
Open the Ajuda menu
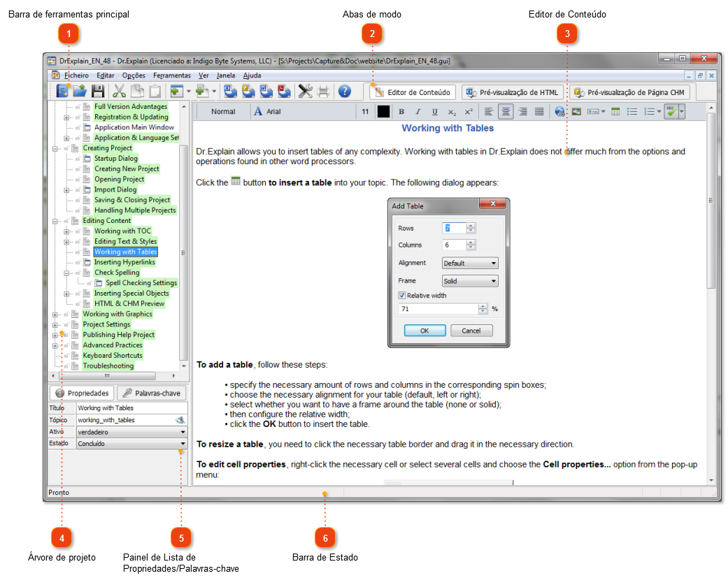click(x=252, y=75)
